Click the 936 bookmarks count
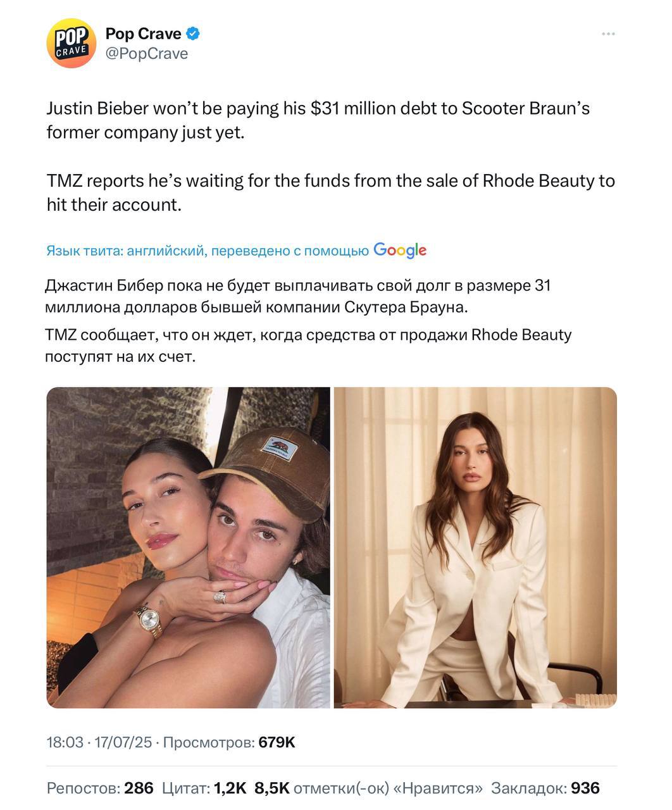Image resolution: width=672 pixels, height=810 pixels. [x=585, y=788]
